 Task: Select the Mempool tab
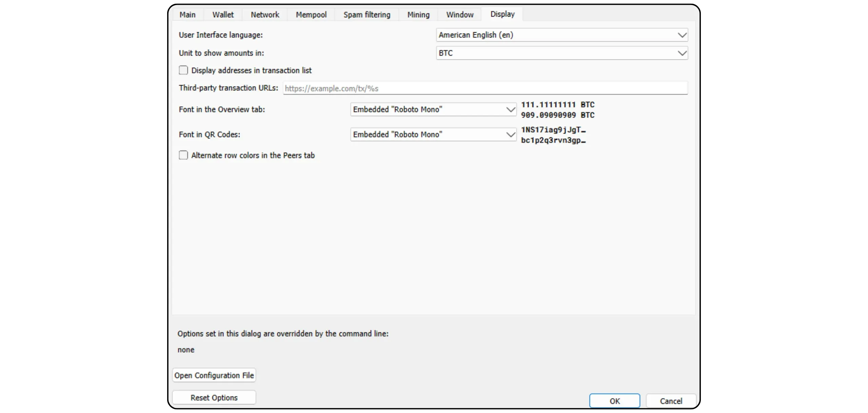coord(311,15)
